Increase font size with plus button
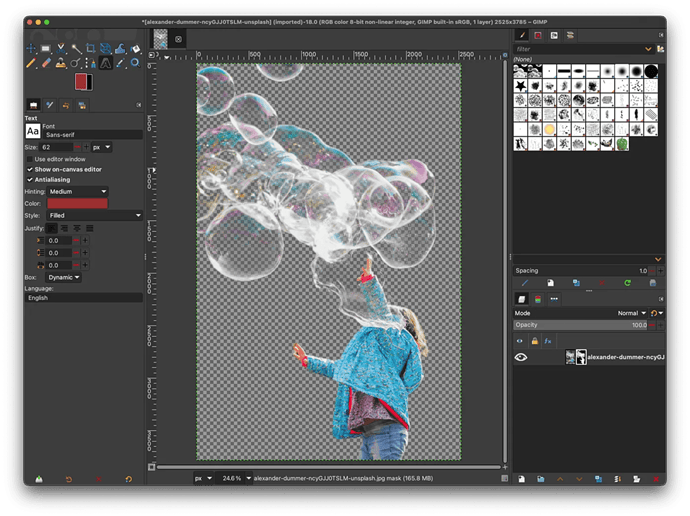This screenshot has height=516, width=690. point(86,147)
